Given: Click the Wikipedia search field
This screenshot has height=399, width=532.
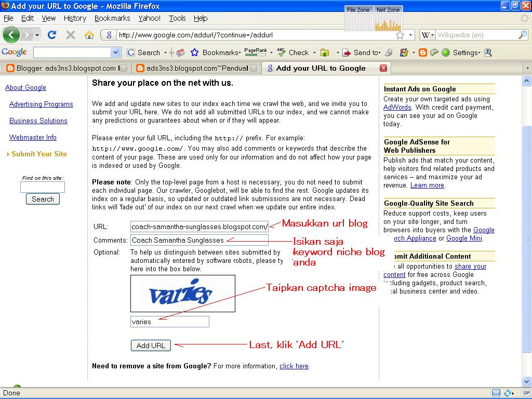Looking at the screenshot, I should tap(477, 35).
